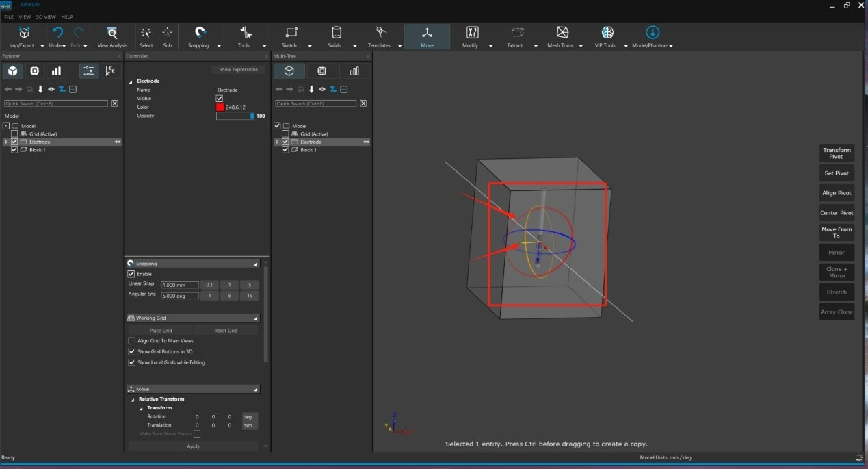Click the Imp/Export toolbar icon
The width and height of the screenshot is (868, 469).
[x=24, y=33]
